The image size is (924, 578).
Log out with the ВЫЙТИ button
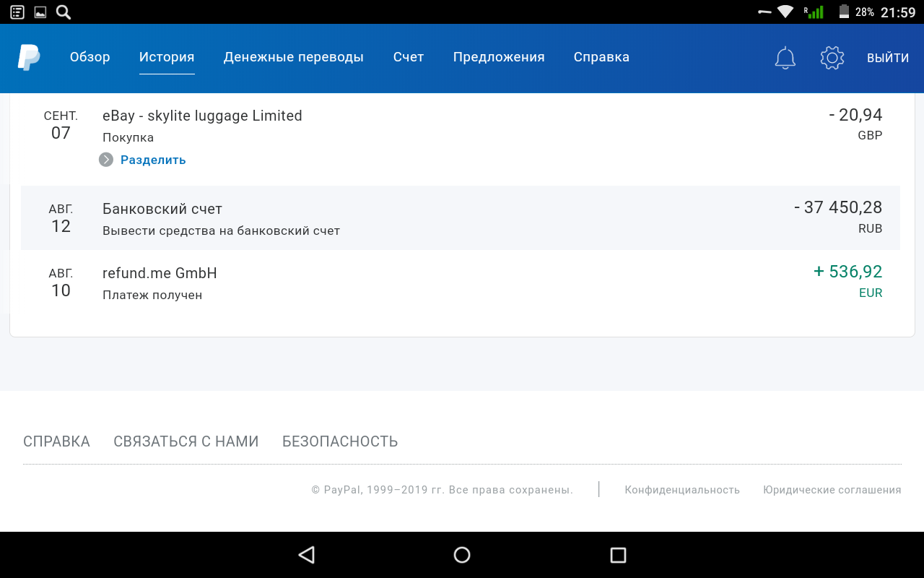(888, 58)
